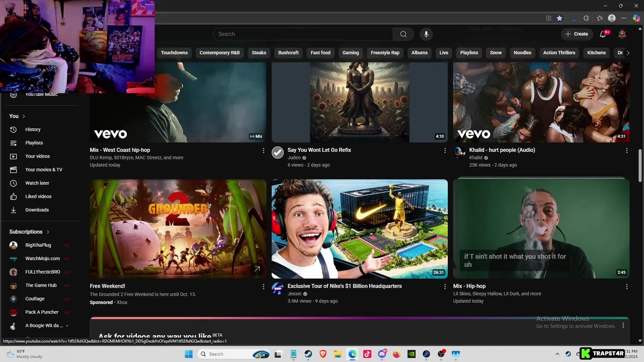Open YouTube Music link in sidebar
The image size is (644, 362).
(40, 95)
